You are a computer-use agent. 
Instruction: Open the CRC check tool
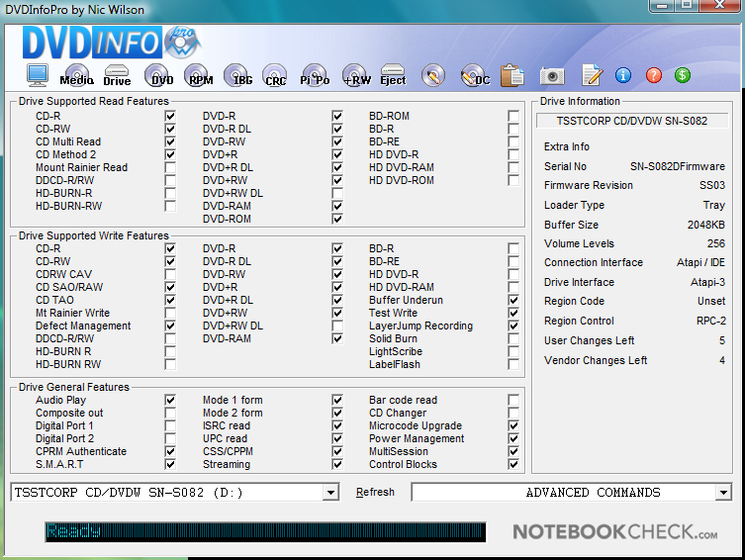276,75
